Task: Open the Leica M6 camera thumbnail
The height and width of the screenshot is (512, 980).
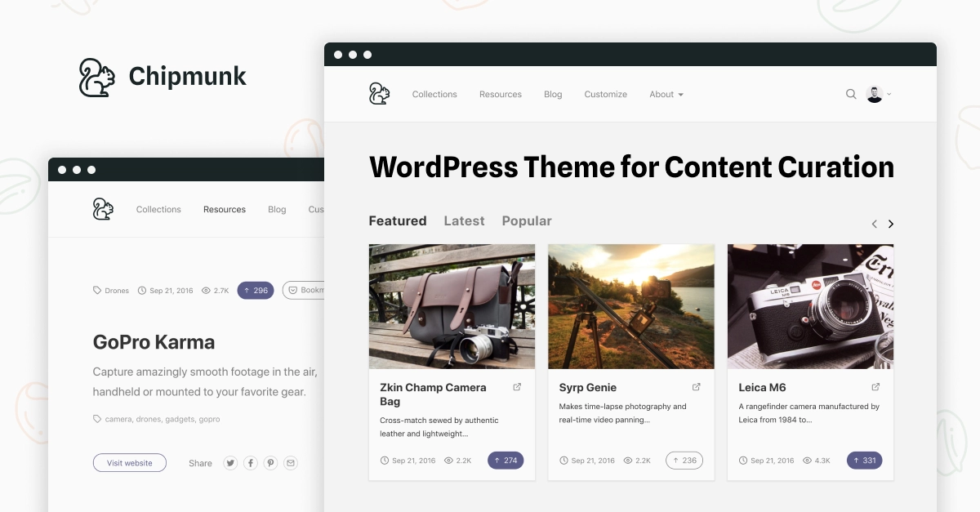Action: point(810,306)
